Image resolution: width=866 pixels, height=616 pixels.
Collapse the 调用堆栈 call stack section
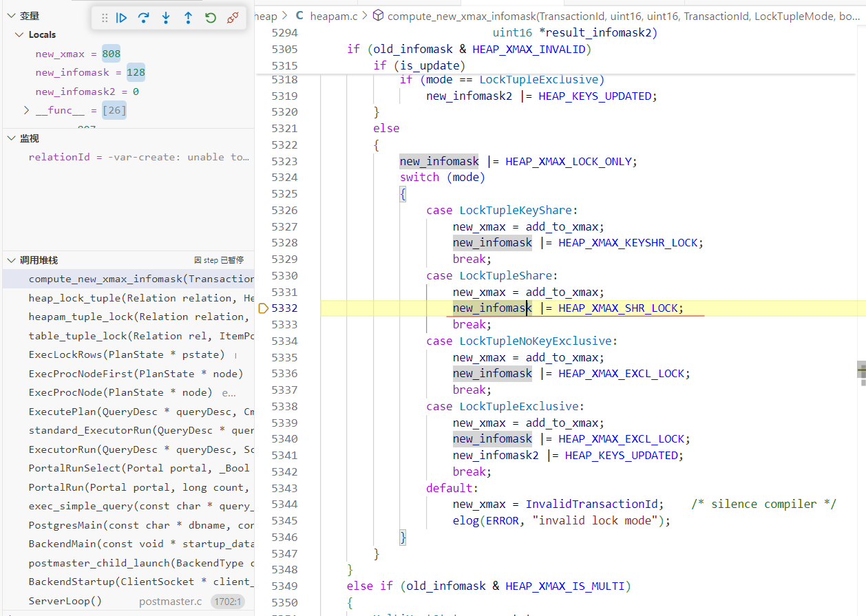pyautogui.click(x=10, y=260)
